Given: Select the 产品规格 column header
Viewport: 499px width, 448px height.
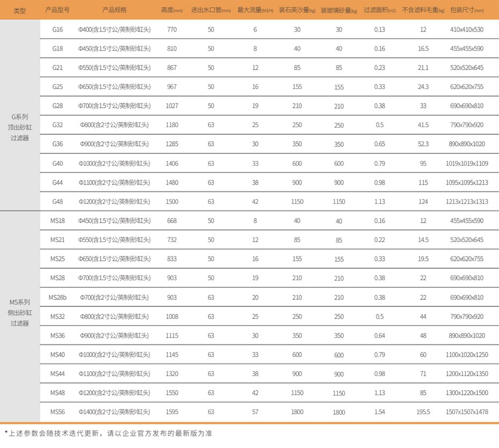Looking at the screenshot, I should point(114,10).
